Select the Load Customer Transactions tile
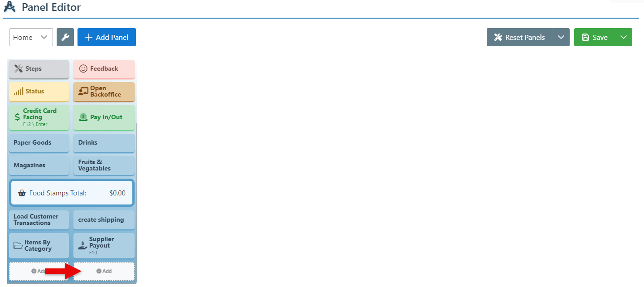 point(39,220)
